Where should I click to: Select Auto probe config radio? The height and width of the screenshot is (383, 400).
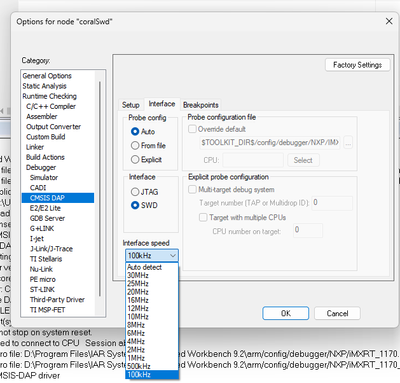click(x=135, y=132)
